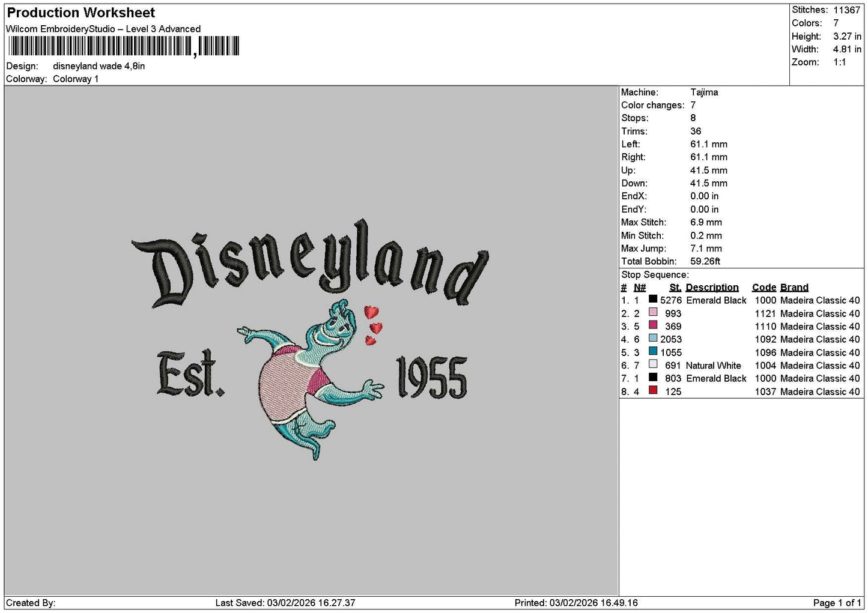Click the magenta swatch for code 1110
The image size is (868, 613).
click(x=653, y=325)
